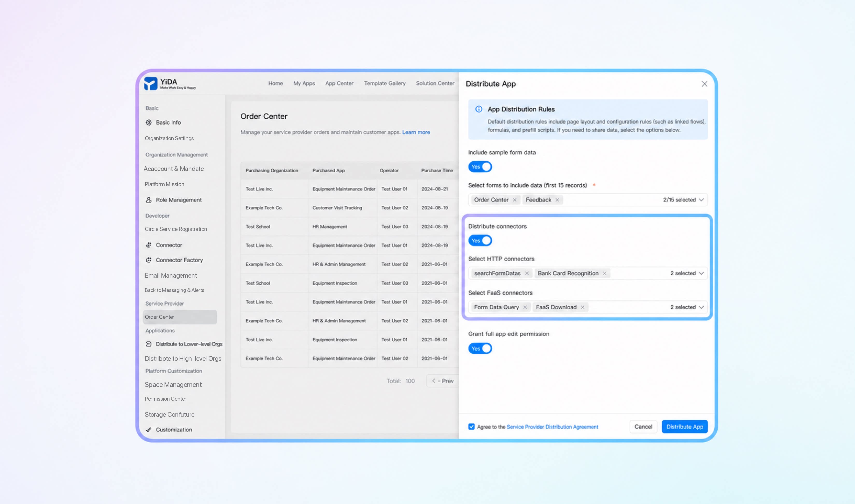Open the Template Gallery menu item

pos(385,83)
